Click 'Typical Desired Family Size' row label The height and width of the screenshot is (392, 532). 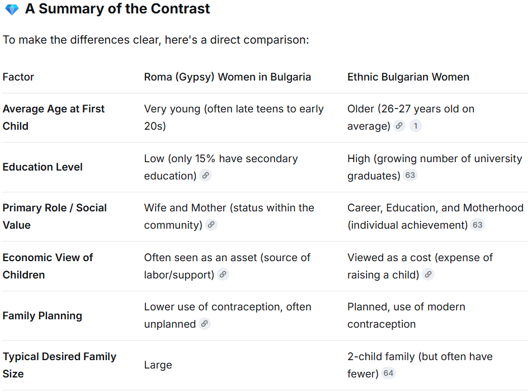click(x=59, y=365)
